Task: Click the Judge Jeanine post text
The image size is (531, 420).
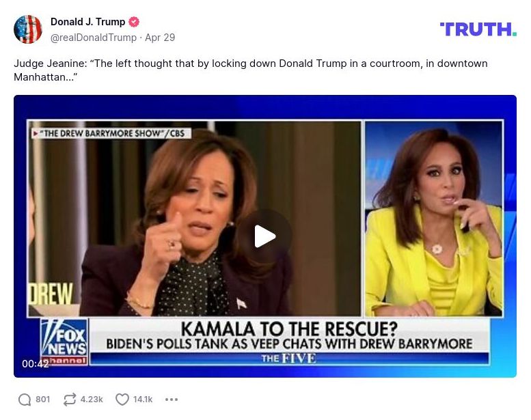Action: (251, 70)
